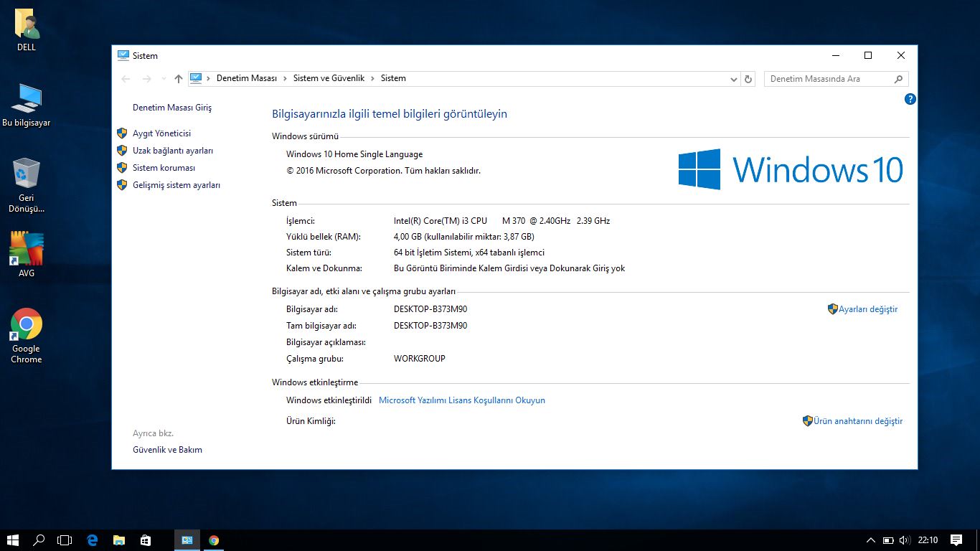Select the Geri Dönüşüm recycle bin icon
The height and width of the screenshot is (551, 980).
[27, 186]
